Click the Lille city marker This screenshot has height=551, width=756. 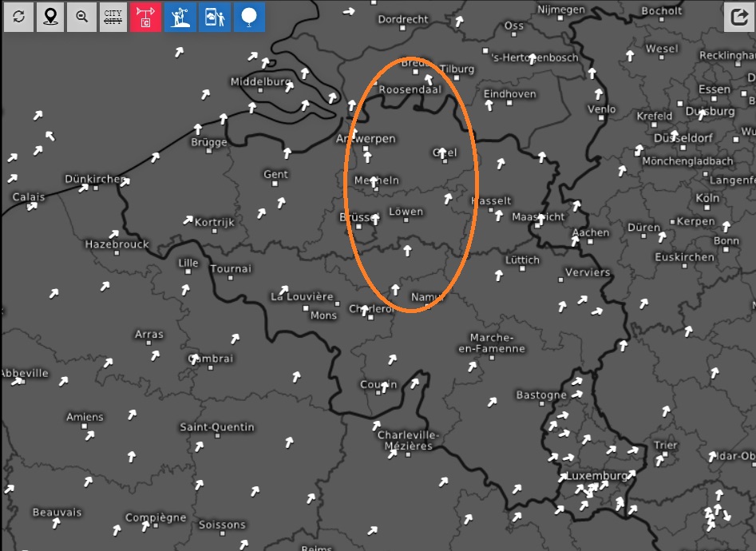tap(188, 272)
